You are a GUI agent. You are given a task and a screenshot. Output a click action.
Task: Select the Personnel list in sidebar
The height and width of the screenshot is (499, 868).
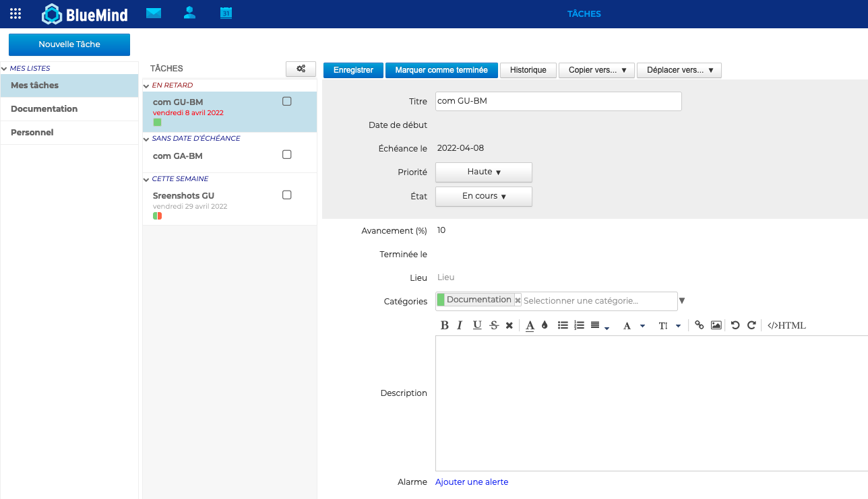tap(32, 133)
